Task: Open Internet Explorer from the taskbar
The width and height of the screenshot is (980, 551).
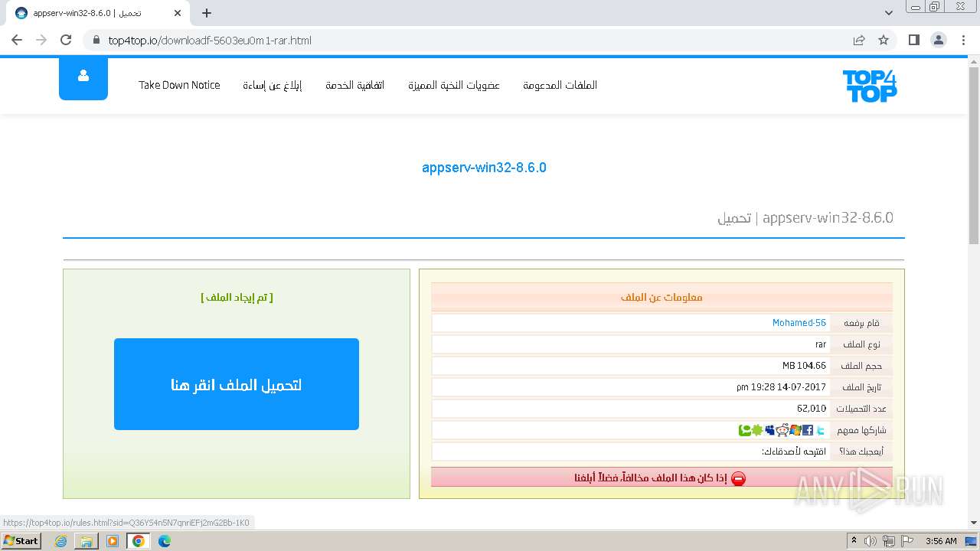Action: [x=60, y=541]
